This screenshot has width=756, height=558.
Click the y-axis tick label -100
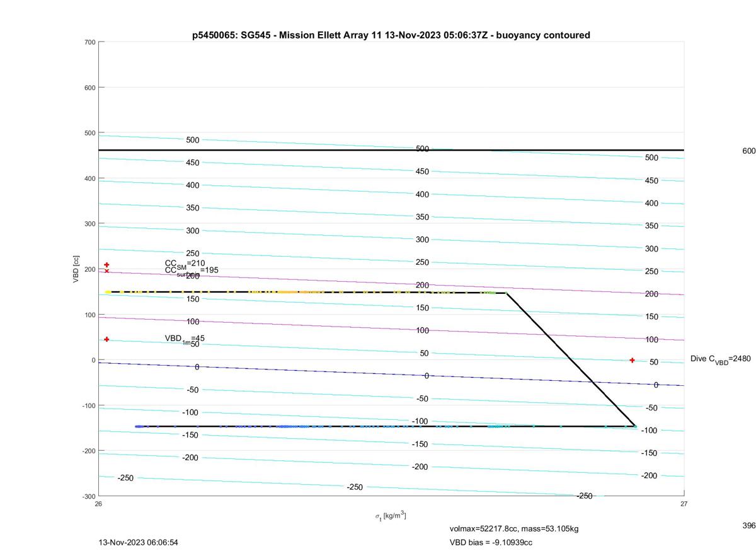(88, 406)
